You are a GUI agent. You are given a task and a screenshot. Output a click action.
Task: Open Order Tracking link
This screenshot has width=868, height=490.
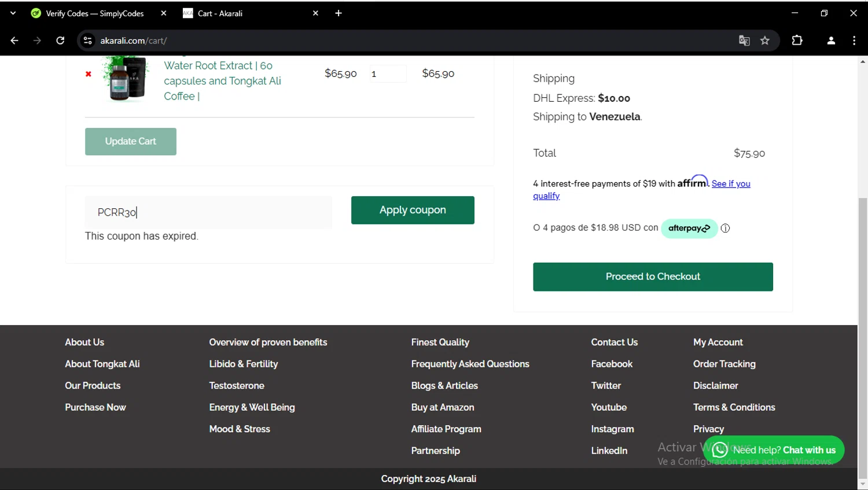[x=724, y=364]
